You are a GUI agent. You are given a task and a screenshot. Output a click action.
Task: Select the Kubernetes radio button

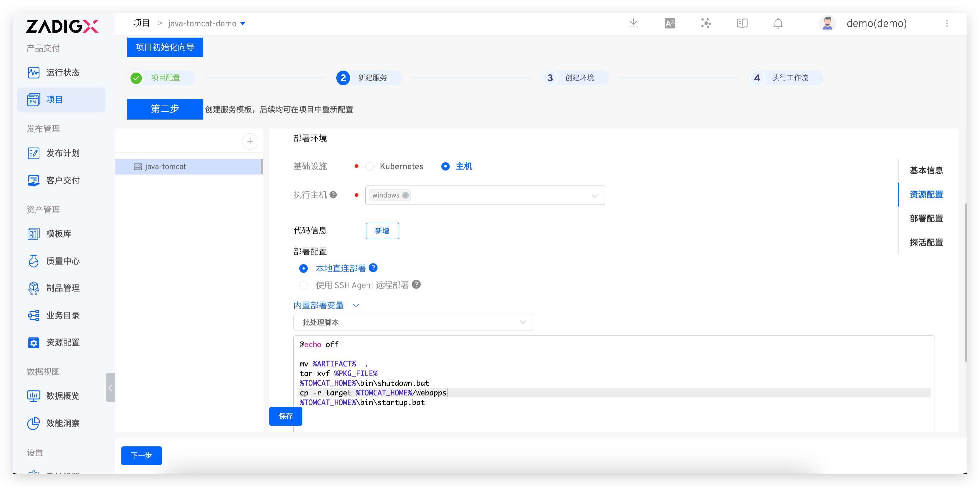point(369,167)
